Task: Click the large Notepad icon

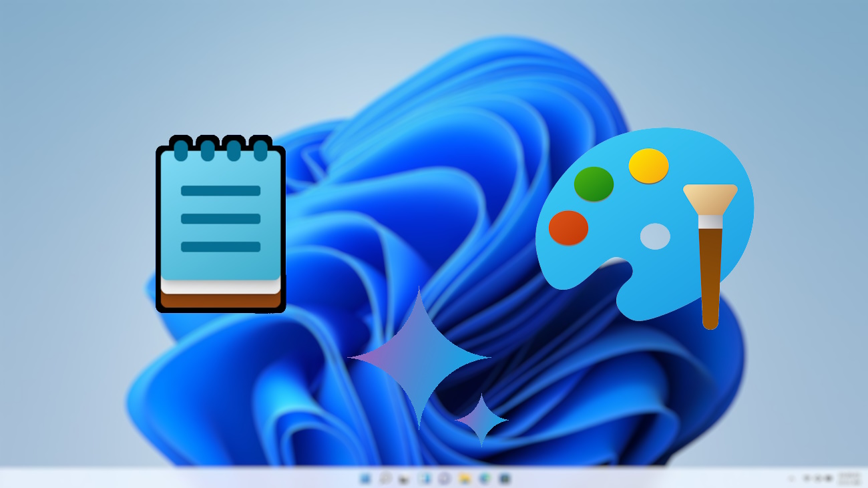Action: (220, 224)
